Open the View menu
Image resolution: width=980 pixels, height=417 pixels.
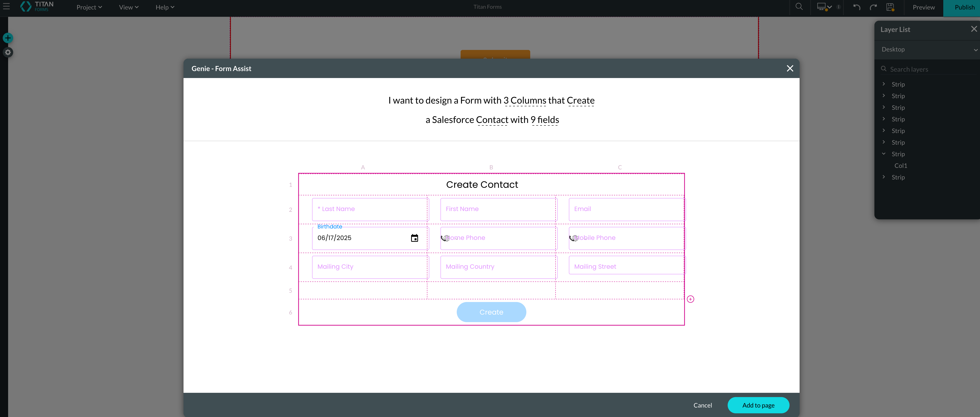coord(129,7)
